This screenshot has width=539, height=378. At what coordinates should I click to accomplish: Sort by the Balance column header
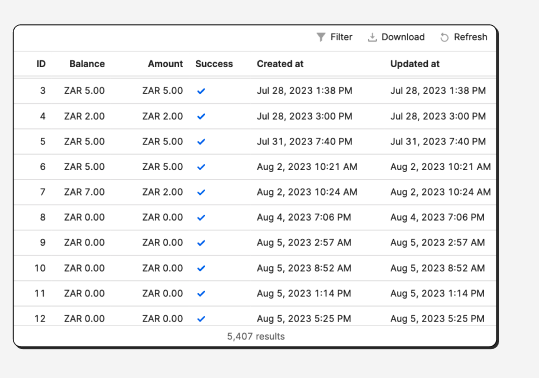tap(87, 64)
